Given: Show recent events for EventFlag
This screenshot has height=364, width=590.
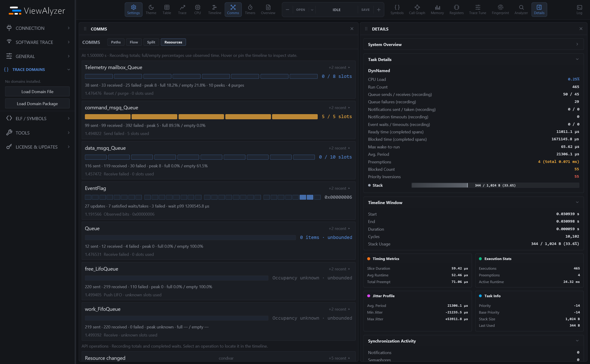Looking at the screenshot, I should point(339,189).
